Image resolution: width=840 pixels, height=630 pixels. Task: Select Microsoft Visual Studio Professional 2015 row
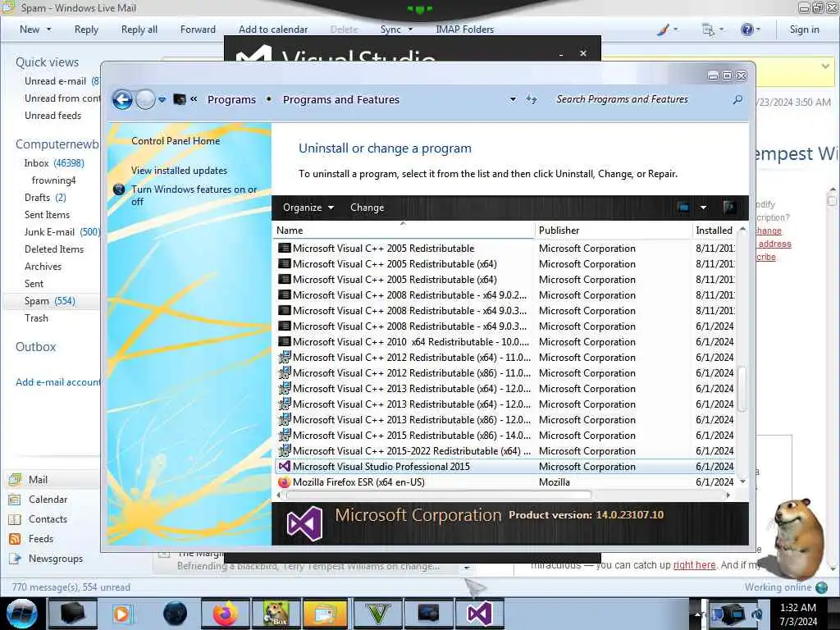coord(504,467)
